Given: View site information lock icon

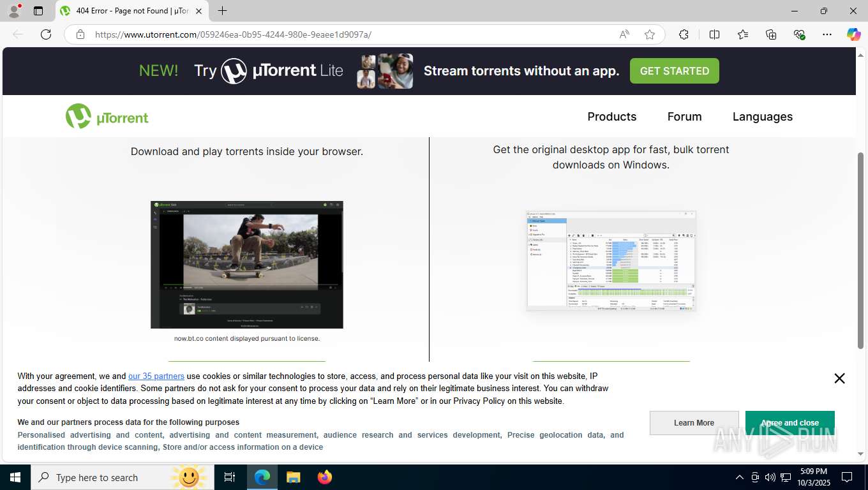Looking at the screenshot, I should pos(80,34).
